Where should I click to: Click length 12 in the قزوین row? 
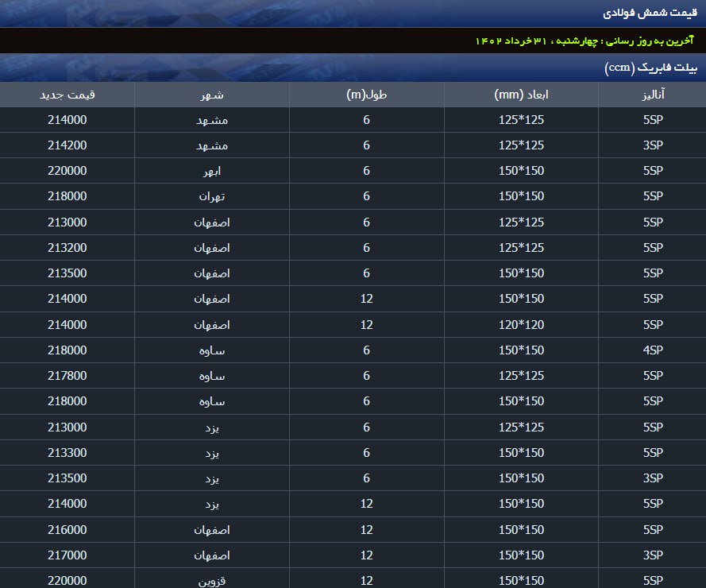point(367,580)
